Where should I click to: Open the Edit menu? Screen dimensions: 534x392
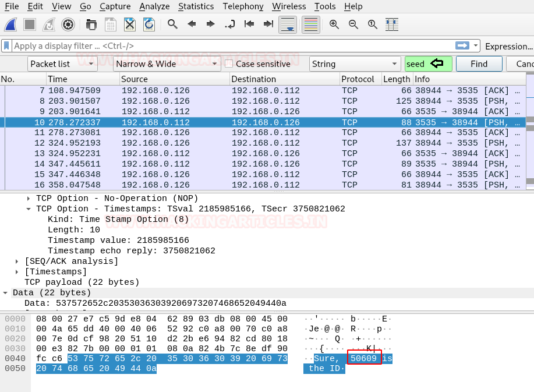pos(36,6)
